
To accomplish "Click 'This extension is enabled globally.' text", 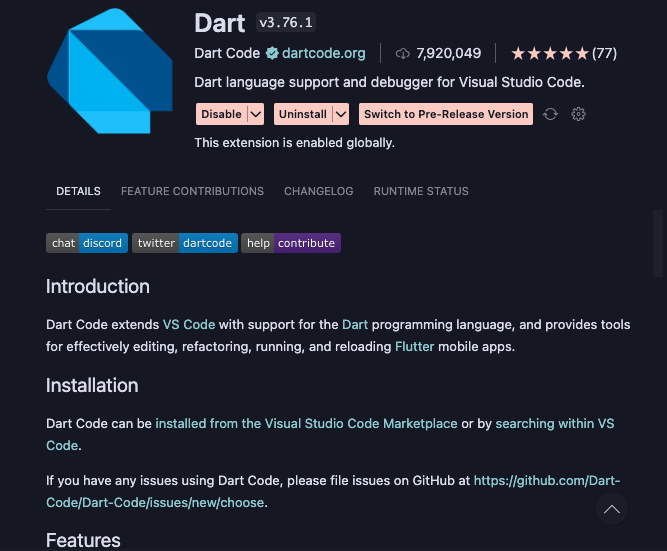I will (x=294, y=143).
